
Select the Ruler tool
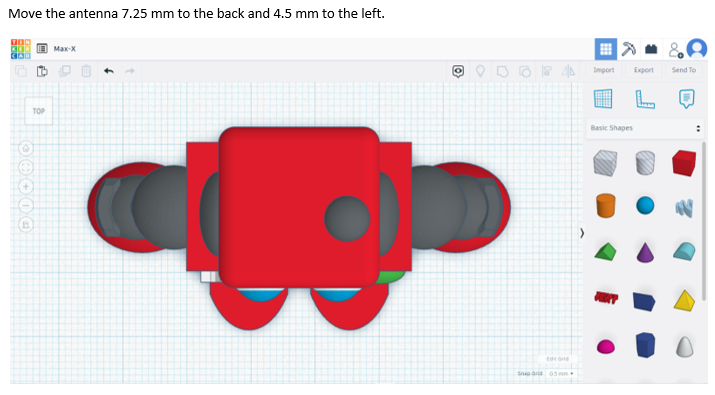pos(645,99)
